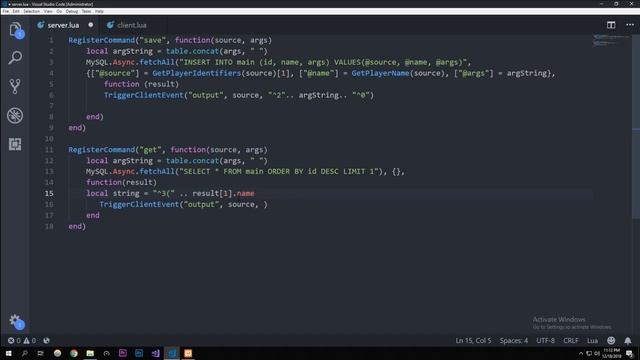Open the Help menu
Image resolution: width=640 pixels, height=360 pixels.
[x=99, y=11]
